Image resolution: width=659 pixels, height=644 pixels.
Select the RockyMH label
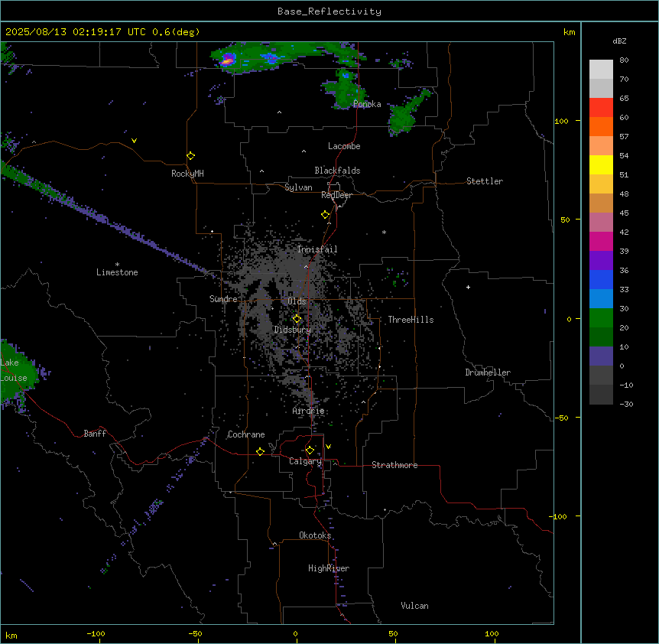tap(187, 174)
